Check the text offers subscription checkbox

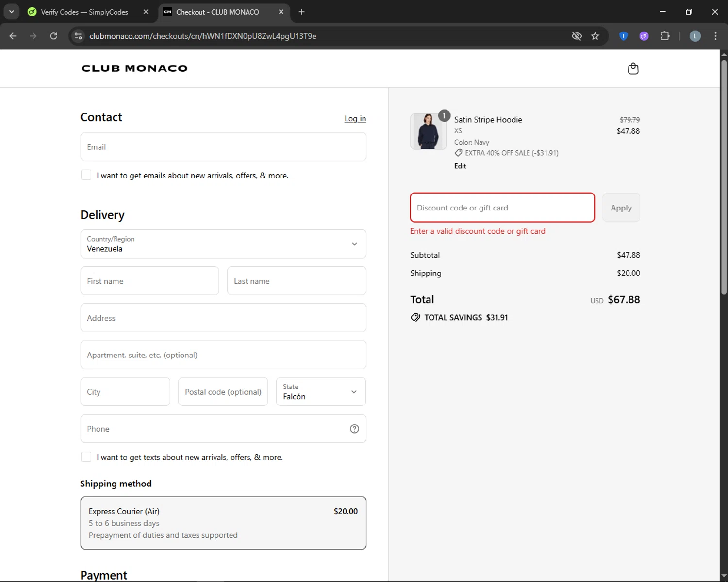point(86,456)
